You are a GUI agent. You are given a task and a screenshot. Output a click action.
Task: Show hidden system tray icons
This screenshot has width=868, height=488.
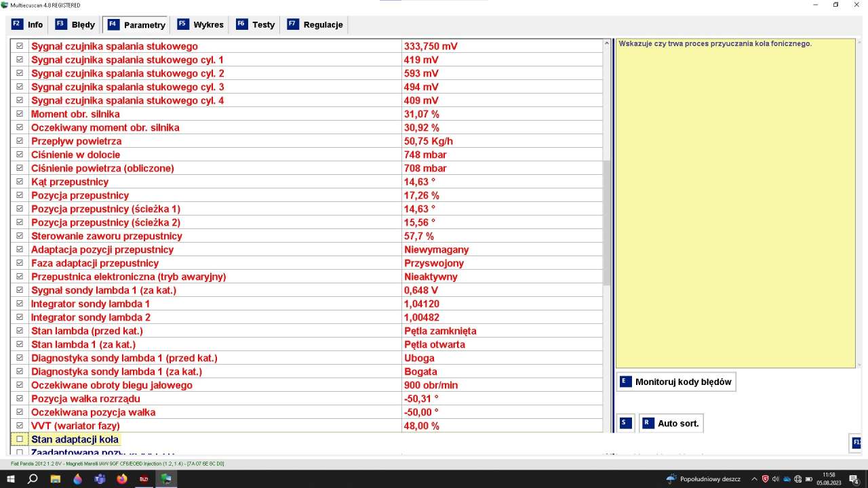754,479
